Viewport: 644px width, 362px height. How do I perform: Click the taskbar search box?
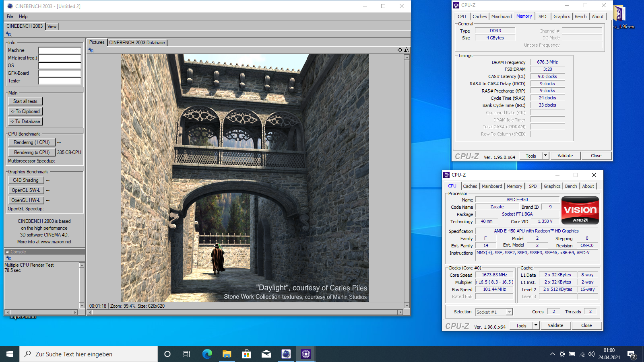click(x=89, y=354)
